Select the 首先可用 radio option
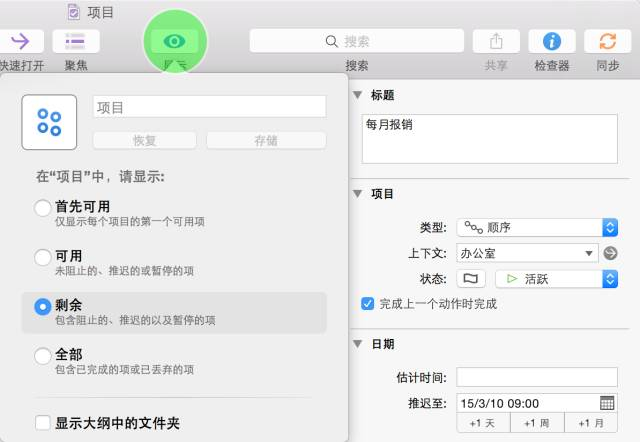This screenshot has height=442, width=640. [x=42, y=208]
